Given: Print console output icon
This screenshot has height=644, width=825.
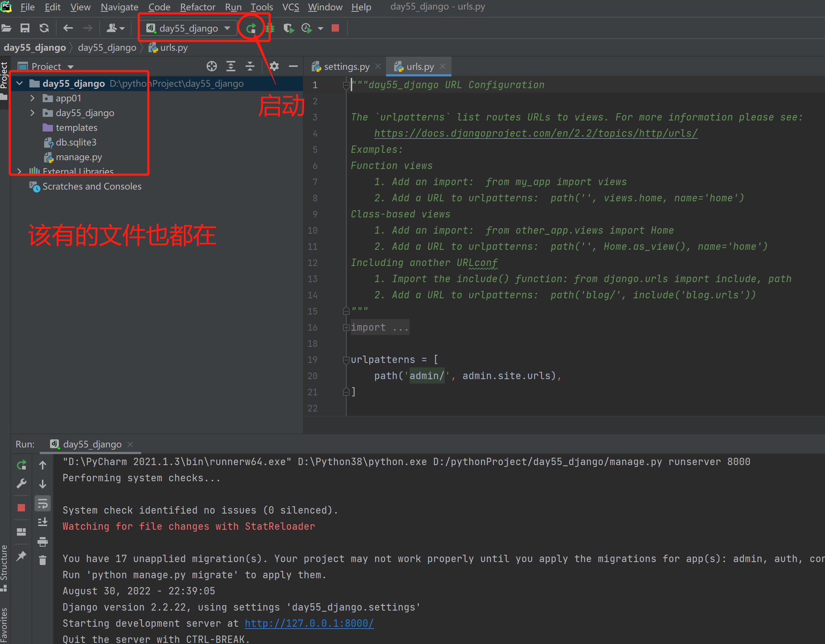Looking at the screenshot, I should pos(43,542).
